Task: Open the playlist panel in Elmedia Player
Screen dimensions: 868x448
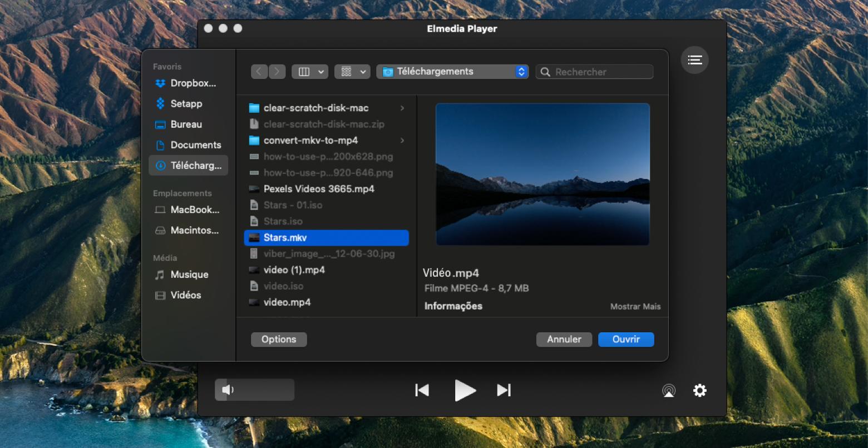Action: pos(694,60)
